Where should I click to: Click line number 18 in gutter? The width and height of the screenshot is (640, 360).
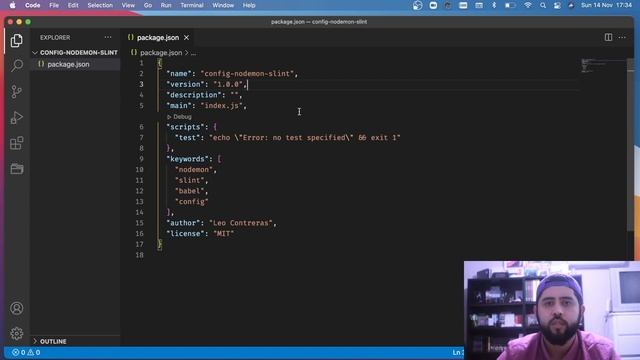pyautogui.click(x=140, y=255)
